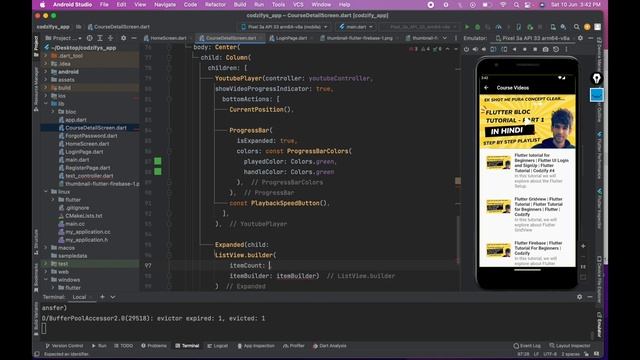Open device selector Pixel 3a API 33 dropdown

(x=284, y=27)
